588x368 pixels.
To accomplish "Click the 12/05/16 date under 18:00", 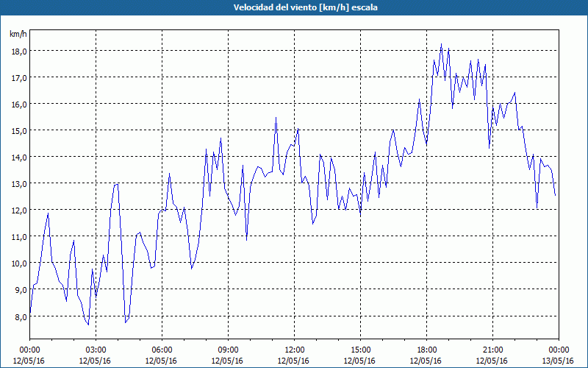I will pyautogui.click(x=426, y=361).
